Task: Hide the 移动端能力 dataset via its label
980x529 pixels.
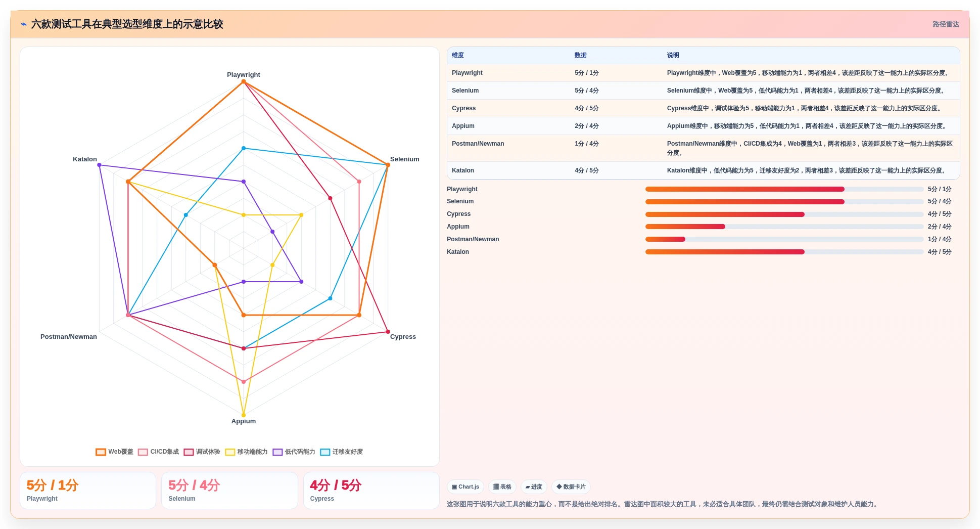Action: tap(253, 452)
